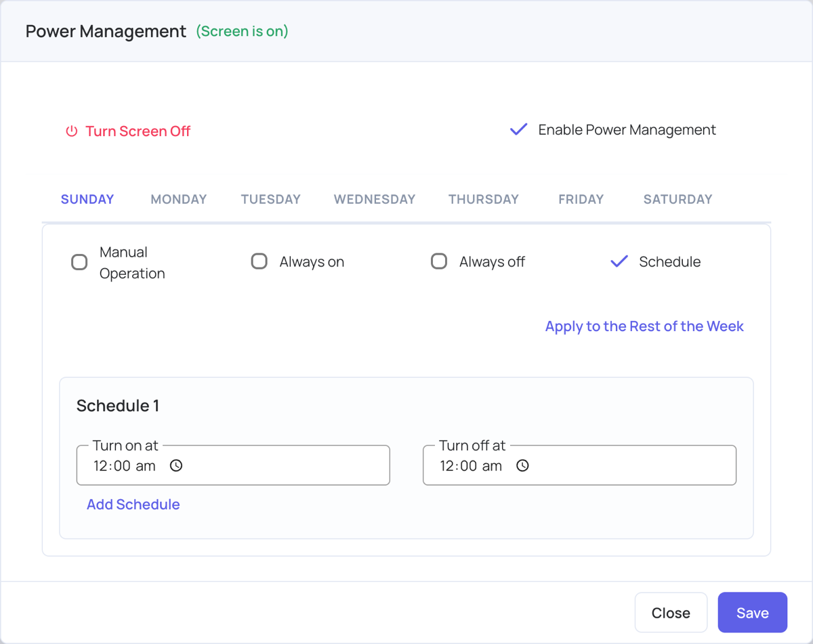This screenshot has height=644, width=813.
Task: Click the Screen is on status text
Action: 242,31
